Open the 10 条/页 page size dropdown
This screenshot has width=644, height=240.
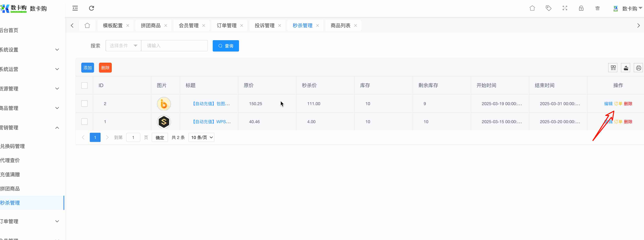[x=201, y=138]
